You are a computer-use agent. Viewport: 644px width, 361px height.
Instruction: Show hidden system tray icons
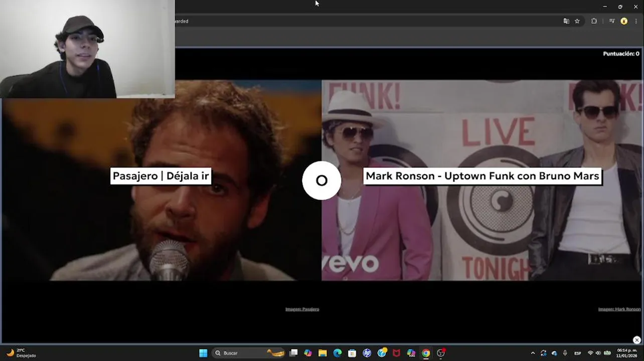pyautogui.click(x=533, y=353)
